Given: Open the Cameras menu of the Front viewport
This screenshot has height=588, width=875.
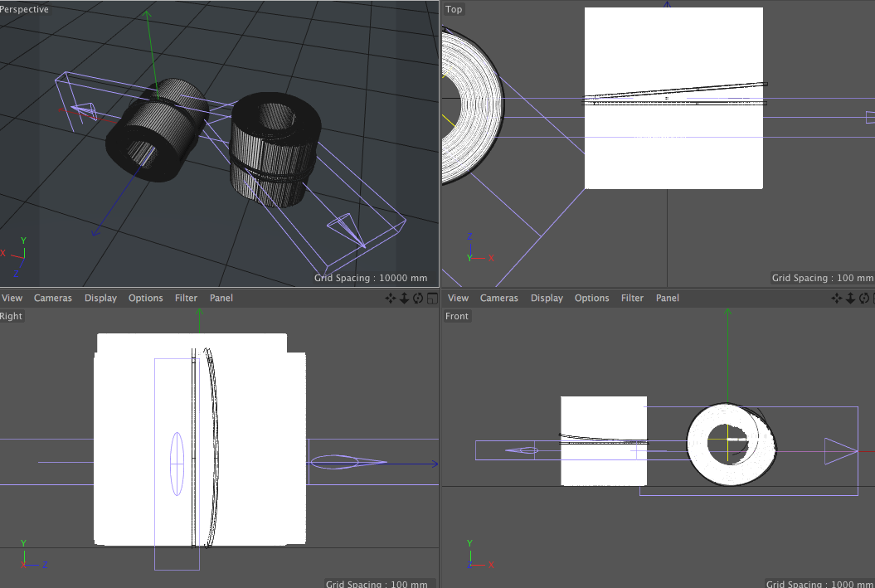Looking at the screenshot, I should click(499, 299).
